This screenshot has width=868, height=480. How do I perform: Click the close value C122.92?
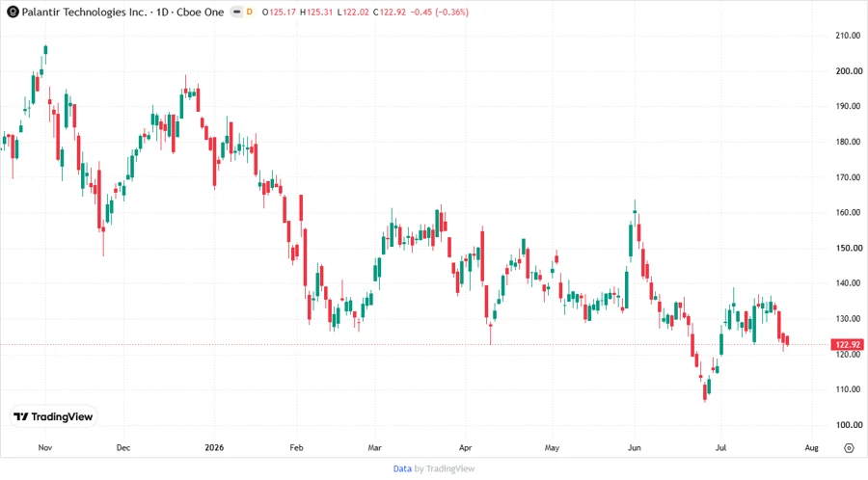390,12
